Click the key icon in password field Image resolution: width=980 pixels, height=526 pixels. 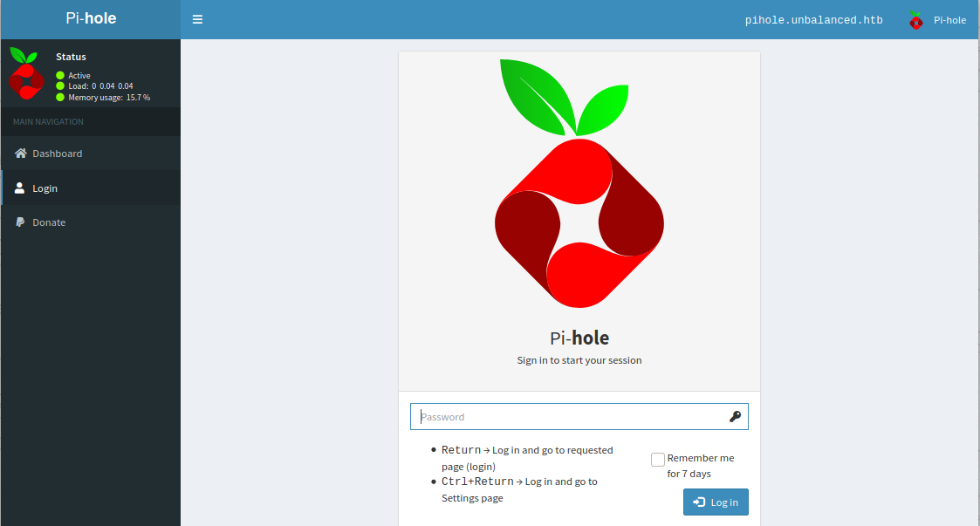pyautogui.click(x=735, y=417)
